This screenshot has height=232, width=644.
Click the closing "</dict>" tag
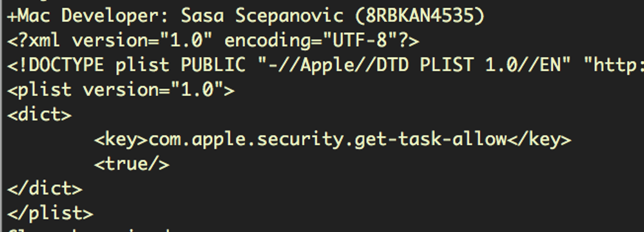point(45,189)
